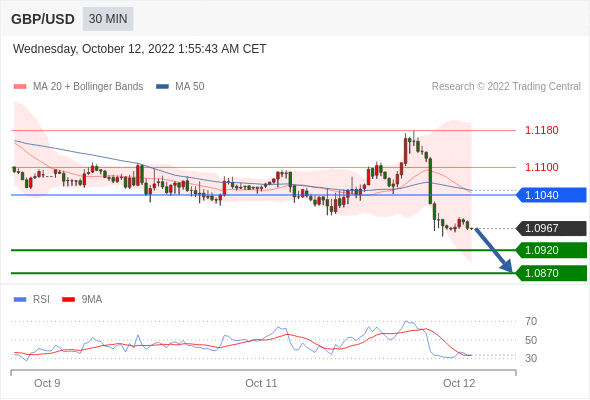The height and width of the screenshot is (400, 590).
Task: Click the Oct 12 date marker
Action: [459, 383]
